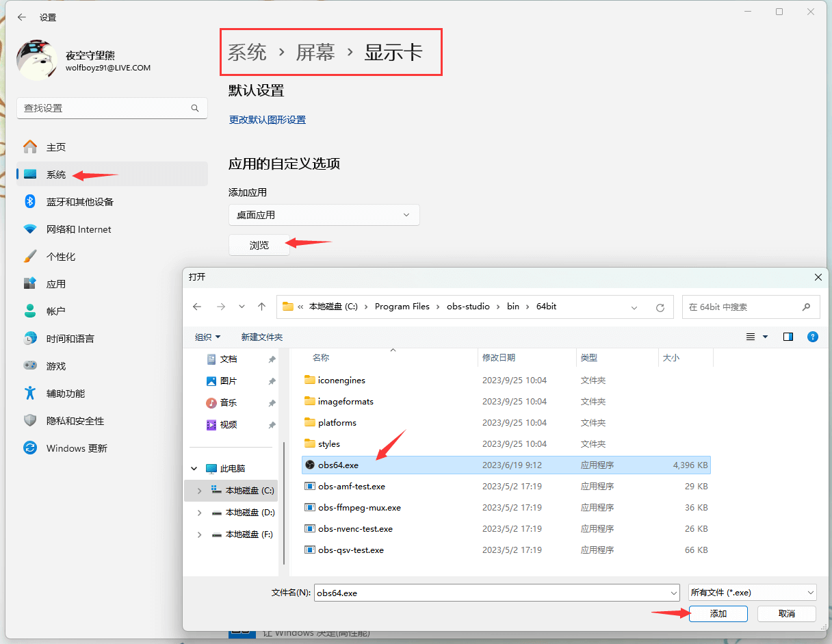This screenshot has height=644, width=832.
Task: Select the obs64.exe file
Action: point(506,465)
